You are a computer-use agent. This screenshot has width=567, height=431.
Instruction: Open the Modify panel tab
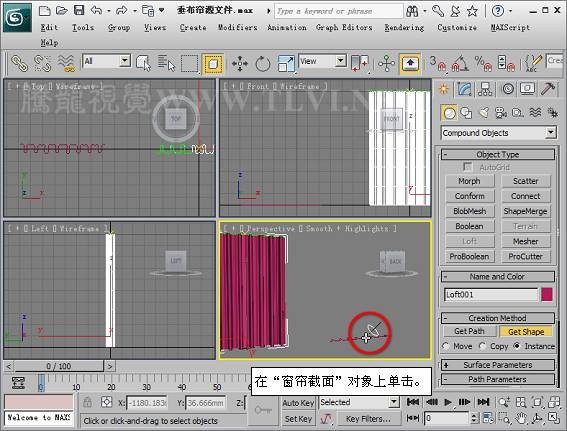(464, 89)
